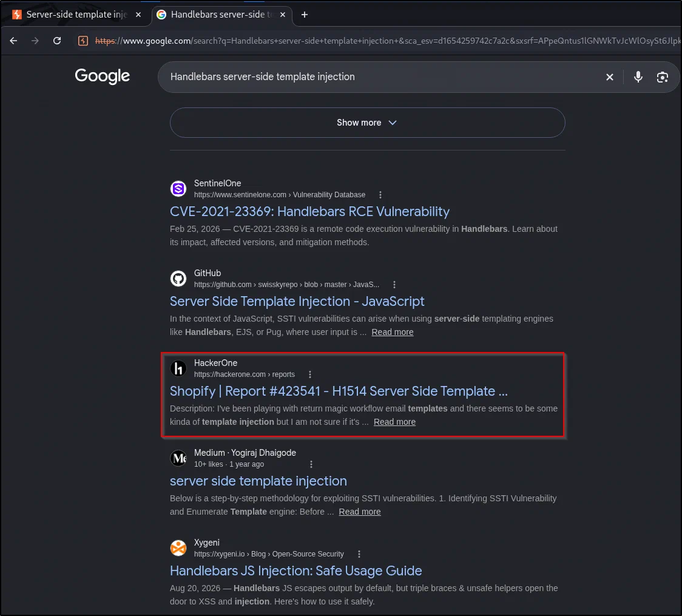Click the Xygeni source name
Image resolution: width=682 pixels, height=616 pixels.
(x=206, y=543)
